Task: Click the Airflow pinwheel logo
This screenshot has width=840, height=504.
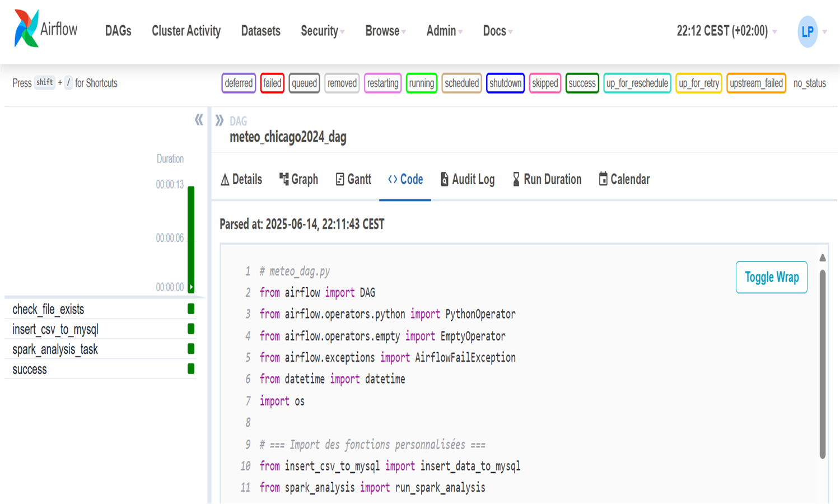Action: tap(26, 29)
